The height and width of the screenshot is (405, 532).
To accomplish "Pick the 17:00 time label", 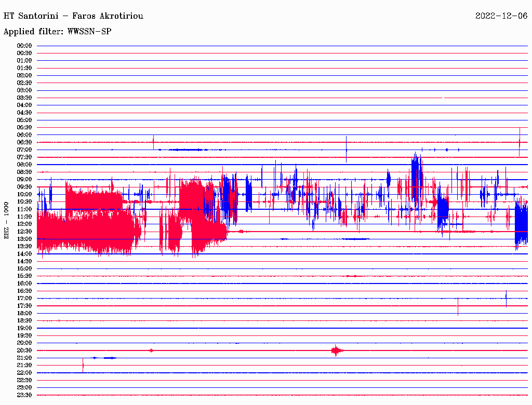I will point(24,299).
